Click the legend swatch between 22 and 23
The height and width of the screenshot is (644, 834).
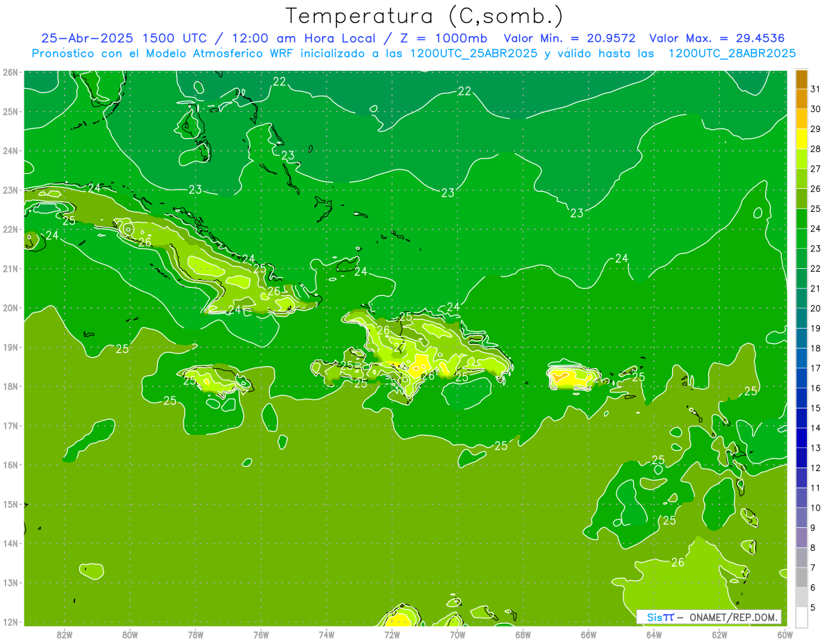tap(802, 258)
